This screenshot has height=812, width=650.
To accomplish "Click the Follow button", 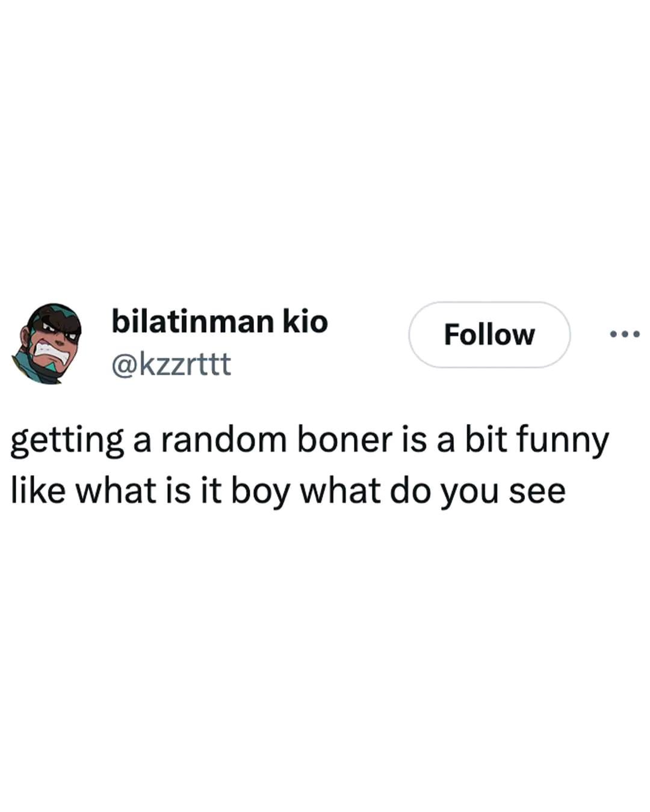I will coord(489,334).
